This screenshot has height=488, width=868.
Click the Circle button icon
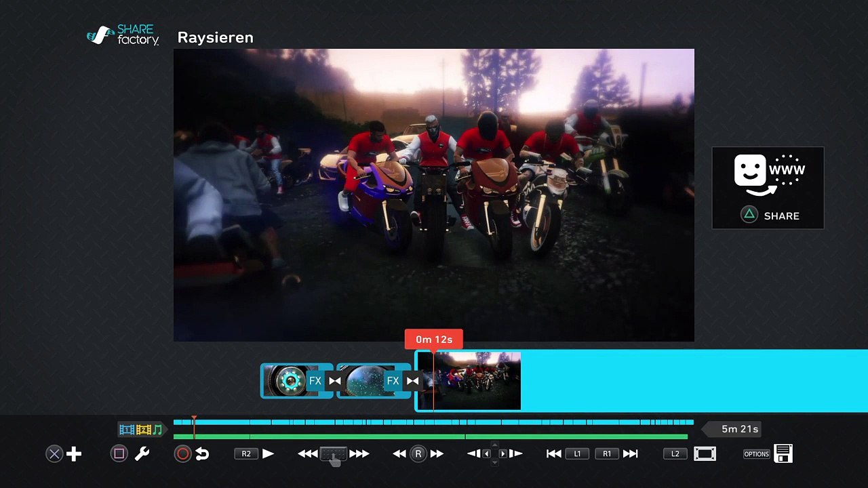(182, 454)
